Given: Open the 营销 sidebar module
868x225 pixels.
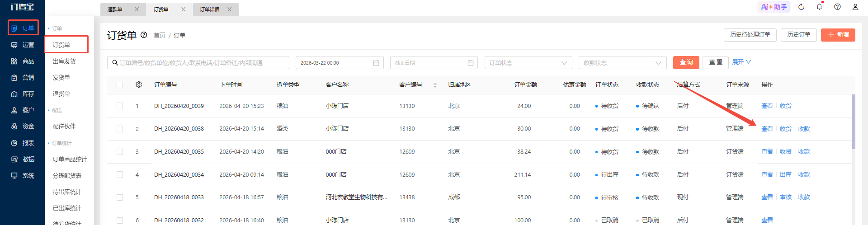Looking at the screenshot, I should [x=23, y=77].
